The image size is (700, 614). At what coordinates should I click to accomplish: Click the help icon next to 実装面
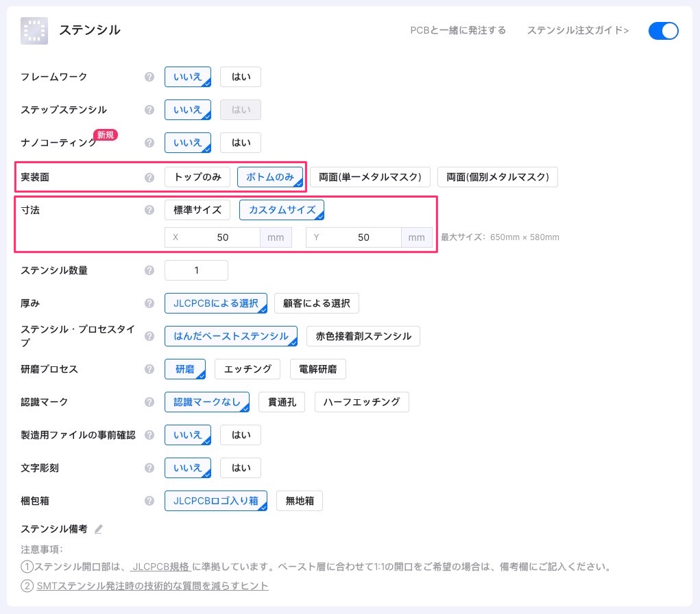(149, 177)
